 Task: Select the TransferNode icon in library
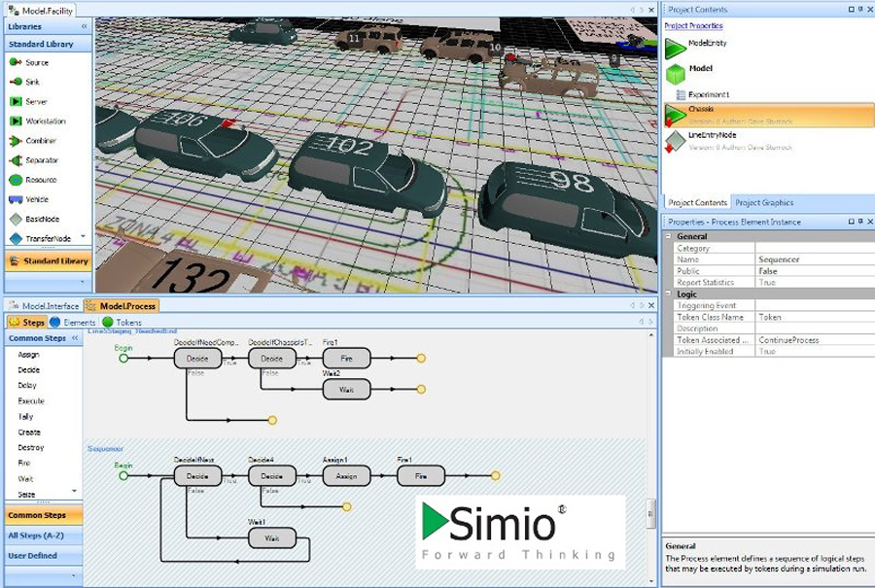(x=16, y=238)
